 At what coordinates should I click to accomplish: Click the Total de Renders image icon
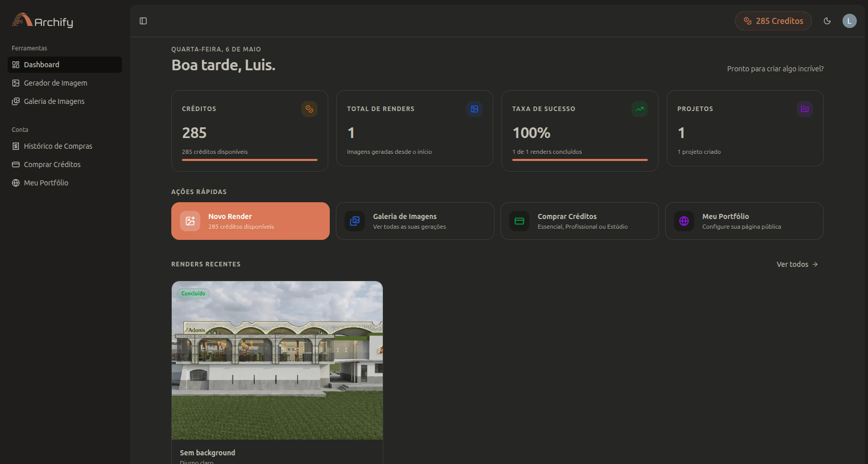coord(475,109)
